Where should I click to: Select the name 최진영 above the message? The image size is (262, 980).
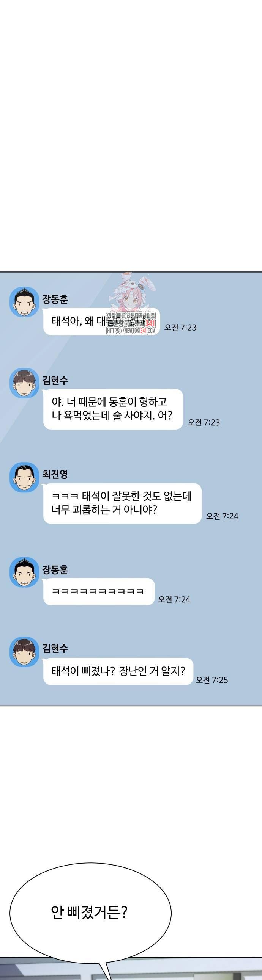[x=55, y=474]
